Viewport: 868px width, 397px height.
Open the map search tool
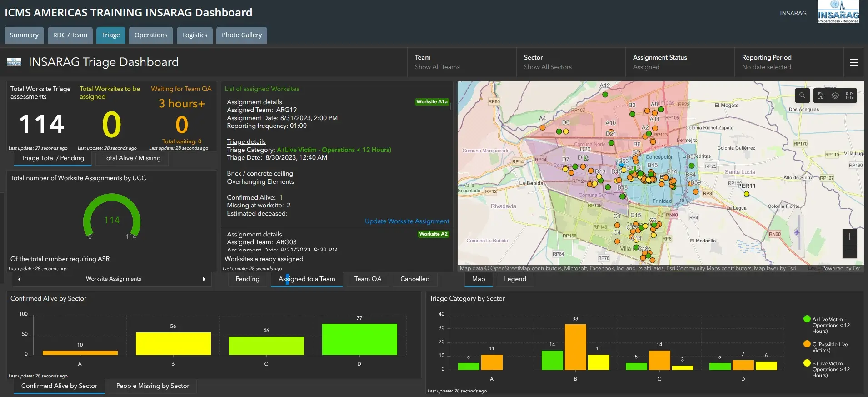click(802, 95)
